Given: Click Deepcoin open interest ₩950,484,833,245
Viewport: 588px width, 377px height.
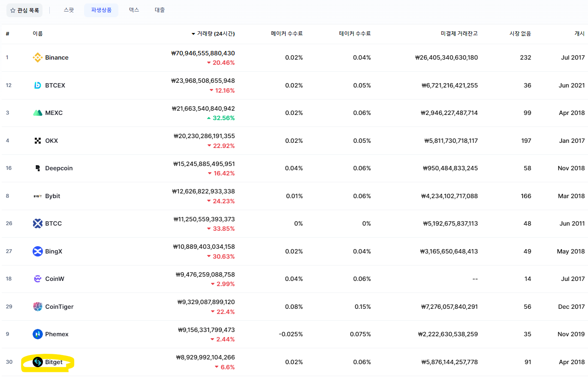Looking at the screenshot, I should [450, 168].
